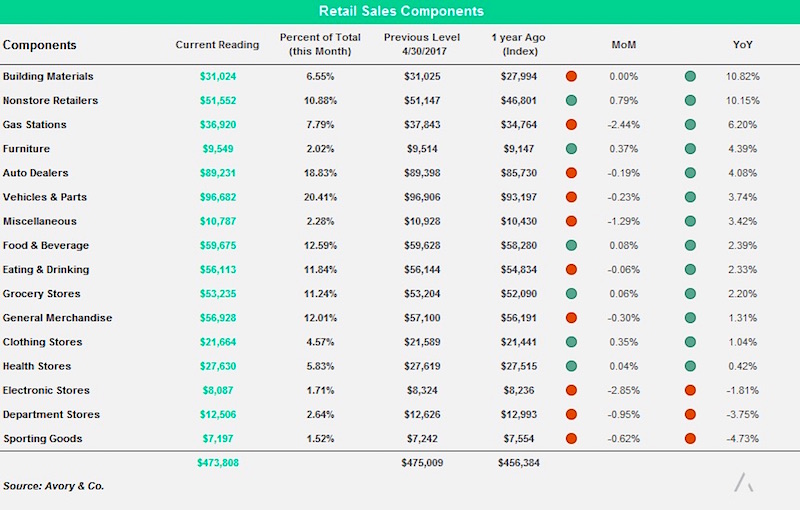Click the red YoY dot for Electronic Stores
This screenshot has width=800, height=510.
coord(690,390)
